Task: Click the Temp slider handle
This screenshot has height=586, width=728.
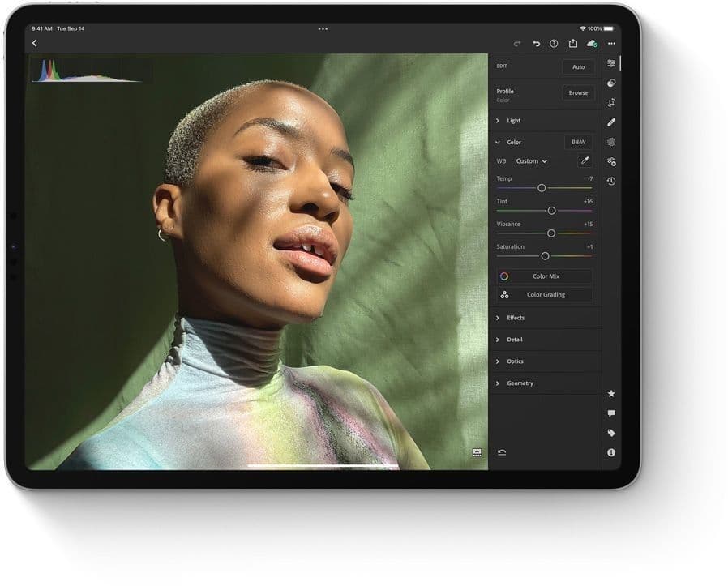Action: pos(542,188)
